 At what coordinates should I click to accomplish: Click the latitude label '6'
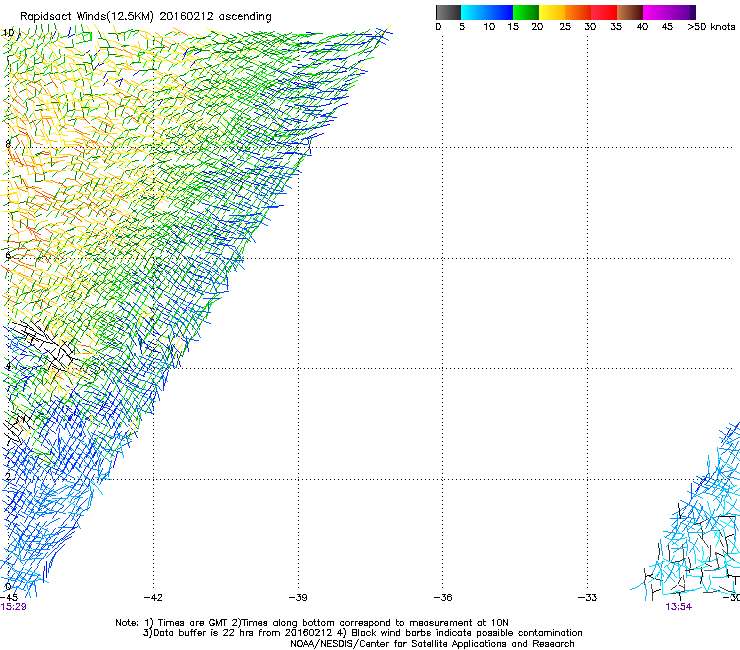tap(8, 255)
